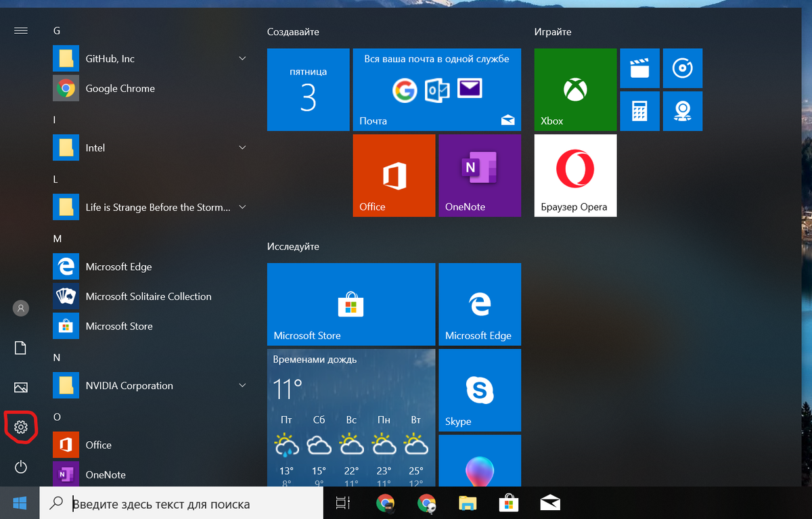This screenshot has height=519, width=812.
Task: Expand the NVIDIA Corporation entry
Action: (242, 384)
